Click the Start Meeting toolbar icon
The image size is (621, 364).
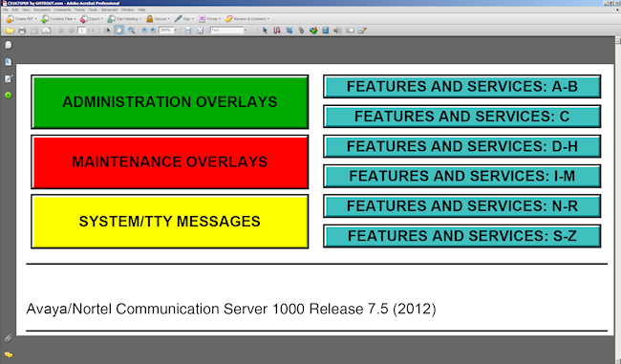111,18
